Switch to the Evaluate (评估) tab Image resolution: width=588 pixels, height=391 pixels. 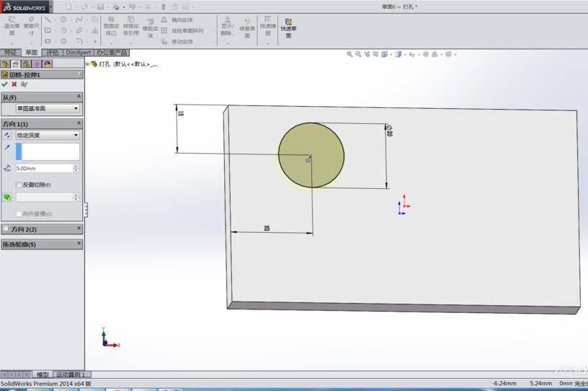pos(53,53)
